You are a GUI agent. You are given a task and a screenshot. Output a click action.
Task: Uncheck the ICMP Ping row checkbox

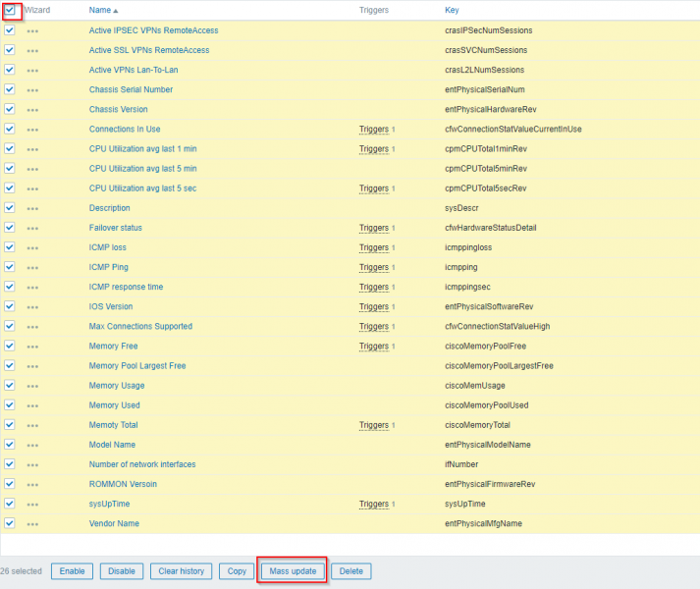point(10,267)
